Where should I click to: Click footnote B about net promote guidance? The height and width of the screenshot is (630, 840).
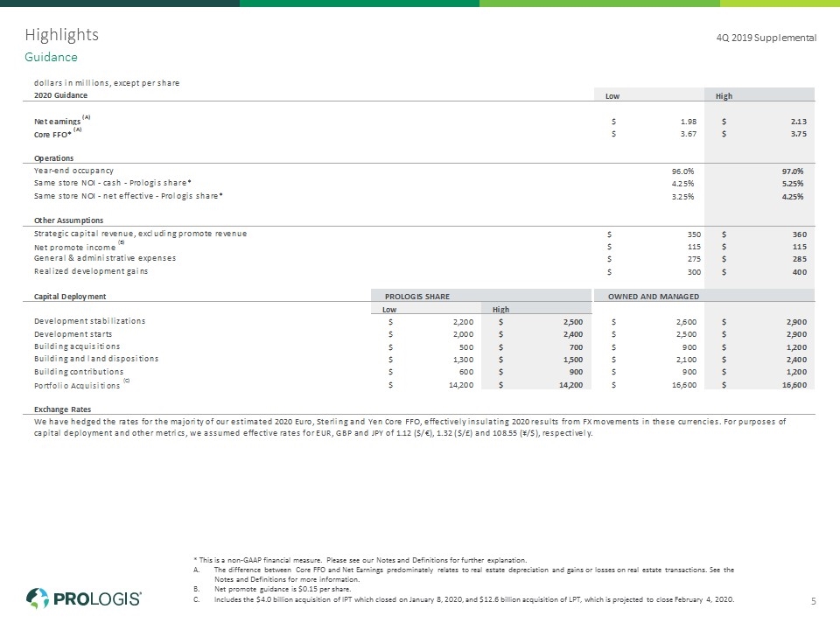[x=272, y=589]
